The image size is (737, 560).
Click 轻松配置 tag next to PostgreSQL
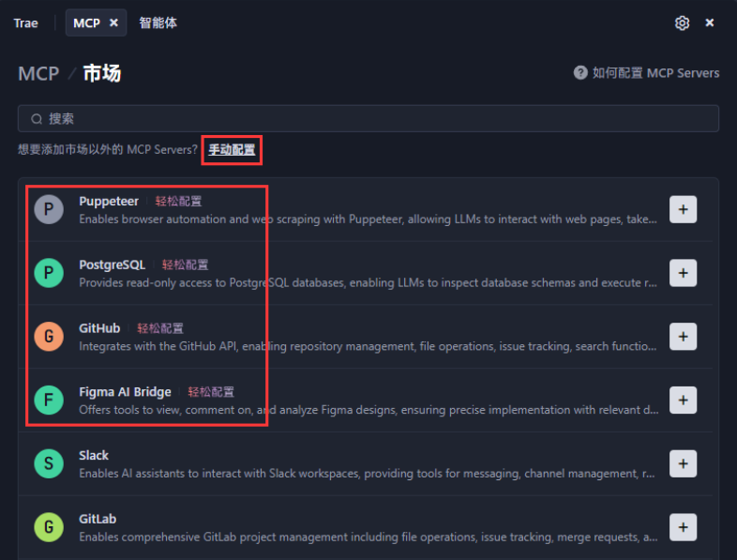(x=186, y=265)
